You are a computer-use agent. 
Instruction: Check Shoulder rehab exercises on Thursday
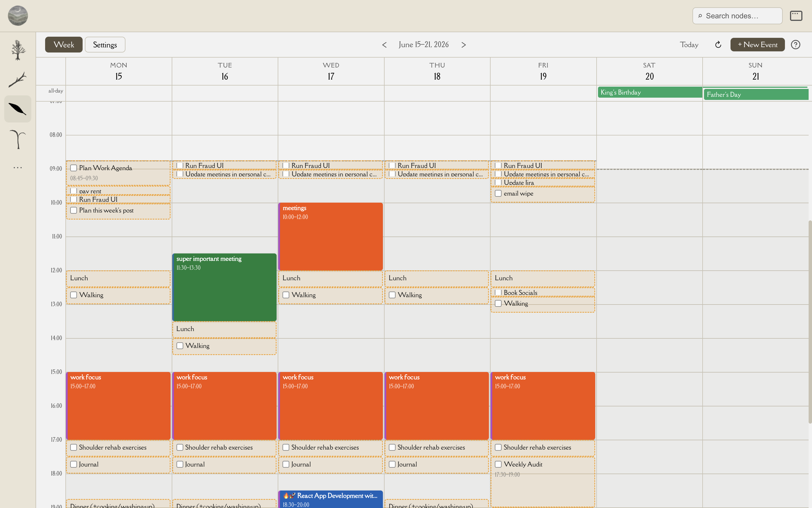[x=392, y=448]
